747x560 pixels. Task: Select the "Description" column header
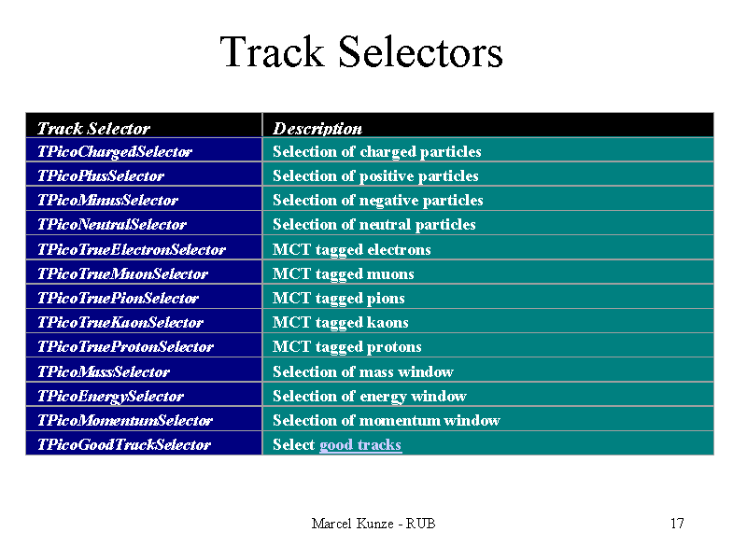pyautogui.click(x=317, y=129)
